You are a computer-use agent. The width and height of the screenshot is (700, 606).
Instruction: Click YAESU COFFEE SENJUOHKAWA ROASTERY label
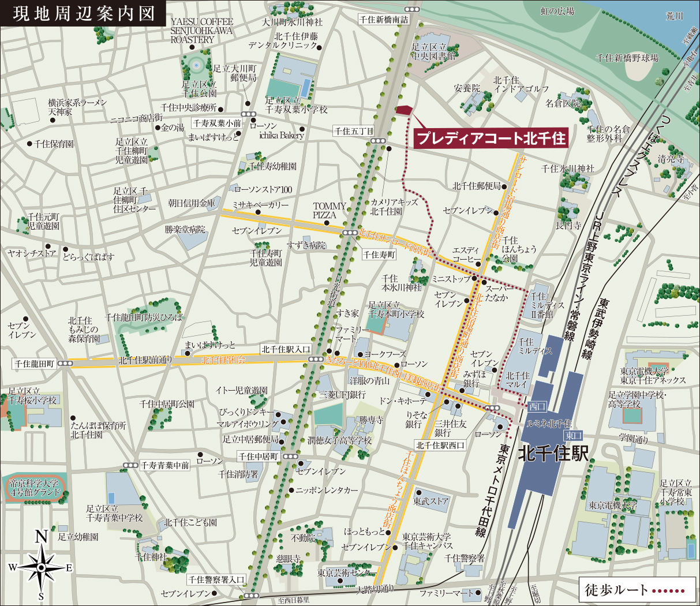pyautogui.click(x=201, y=31)
